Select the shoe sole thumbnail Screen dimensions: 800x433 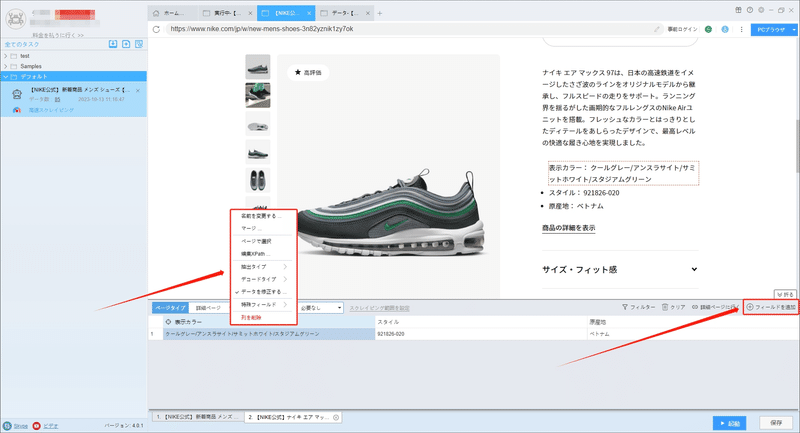[258, 124]
